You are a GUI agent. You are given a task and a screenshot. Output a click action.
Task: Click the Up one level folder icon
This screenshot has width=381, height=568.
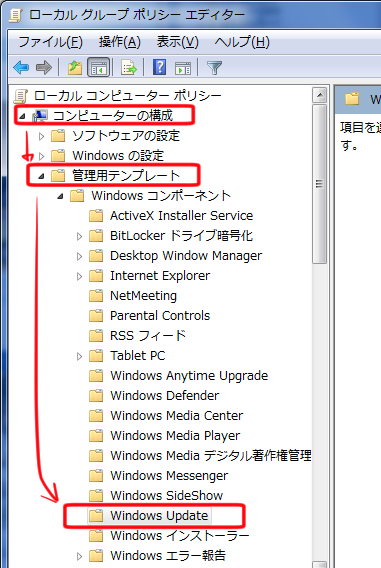pyautogui.click(x=75, y=67)
